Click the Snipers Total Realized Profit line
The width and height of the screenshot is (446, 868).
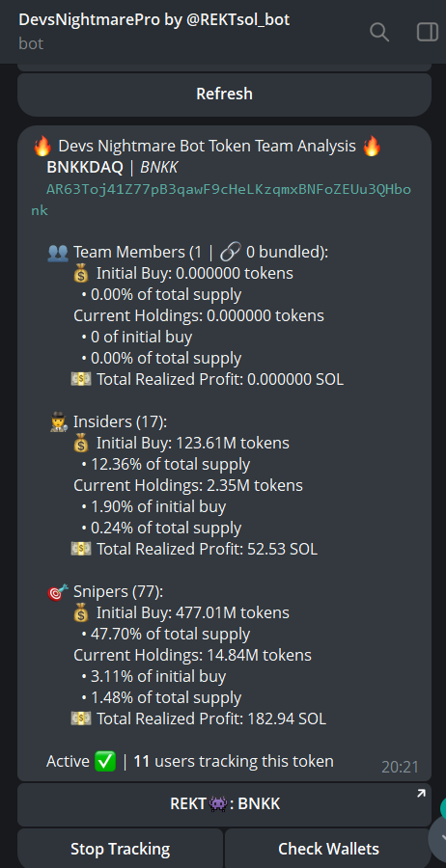pos(198,719)
